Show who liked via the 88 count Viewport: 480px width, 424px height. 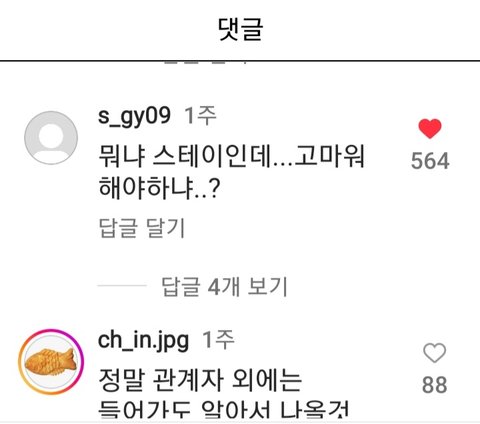[434, 385]
